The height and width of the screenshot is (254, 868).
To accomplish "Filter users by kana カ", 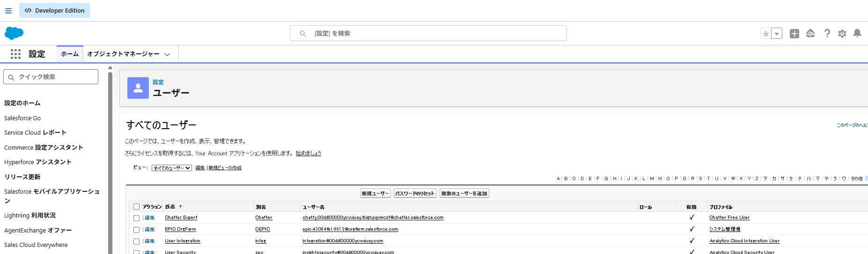I will pyautogui.click(x=774, y=178).
